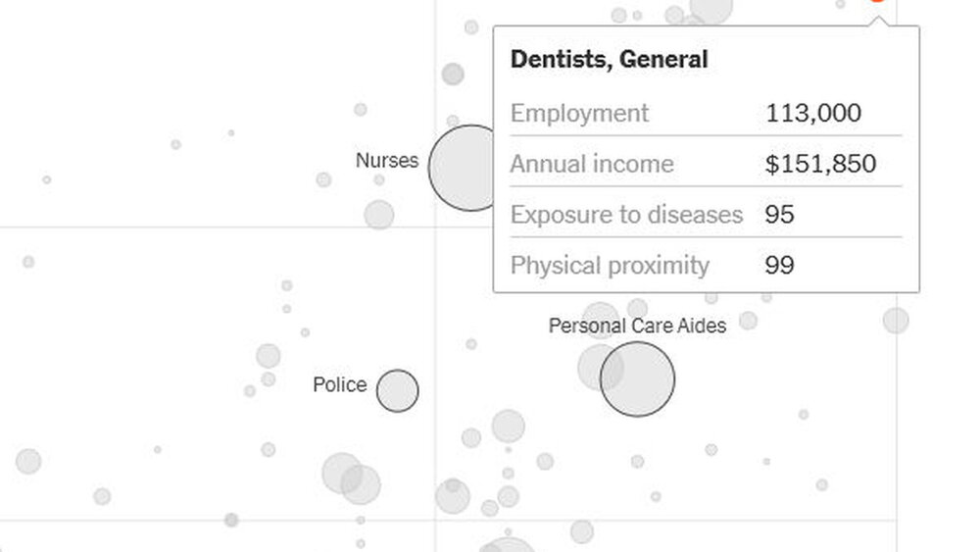
Task: Click the gray bubble directly below Nurses label
Action: pos(379,215)
